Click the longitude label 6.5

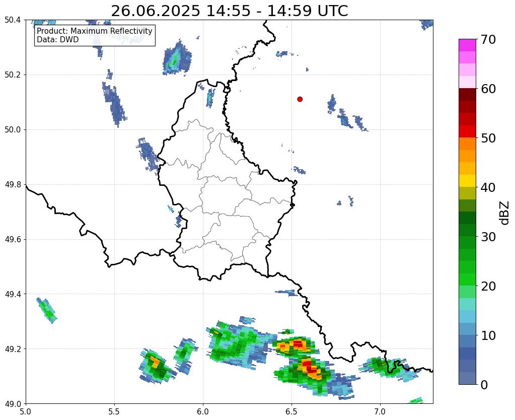tap(291, 412)
